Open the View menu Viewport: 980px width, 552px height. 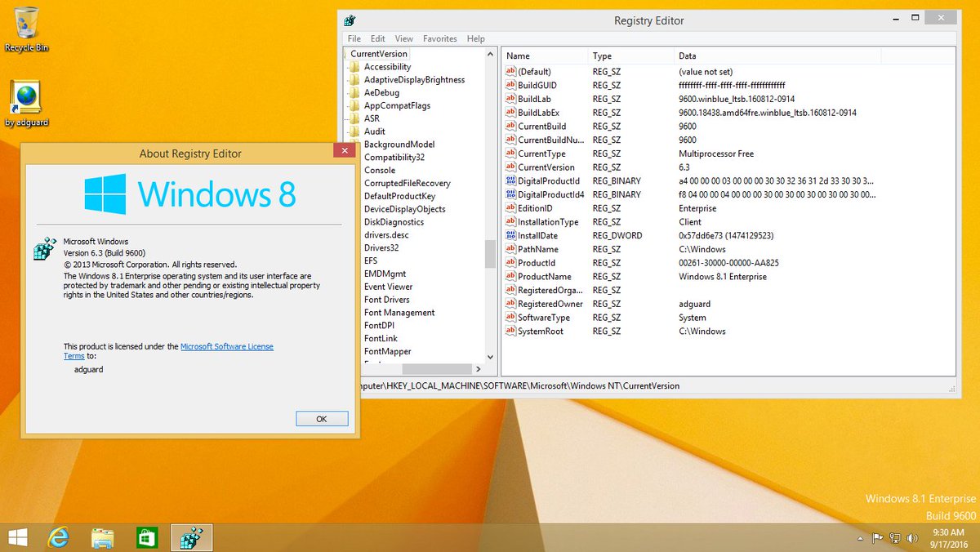(x=403, y=38)
